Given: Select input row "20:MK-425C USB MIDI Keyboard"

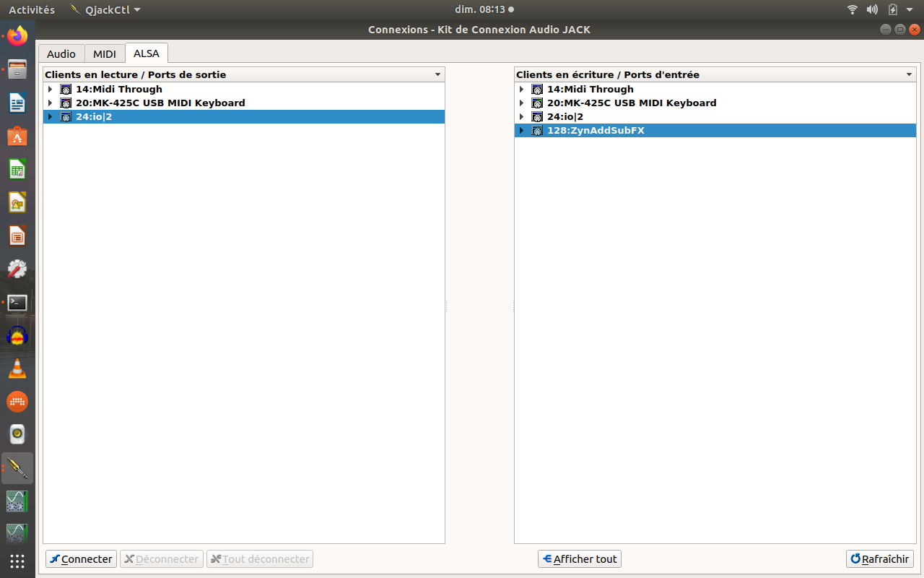Looking at the screenshot, I should tap(715, 103).
